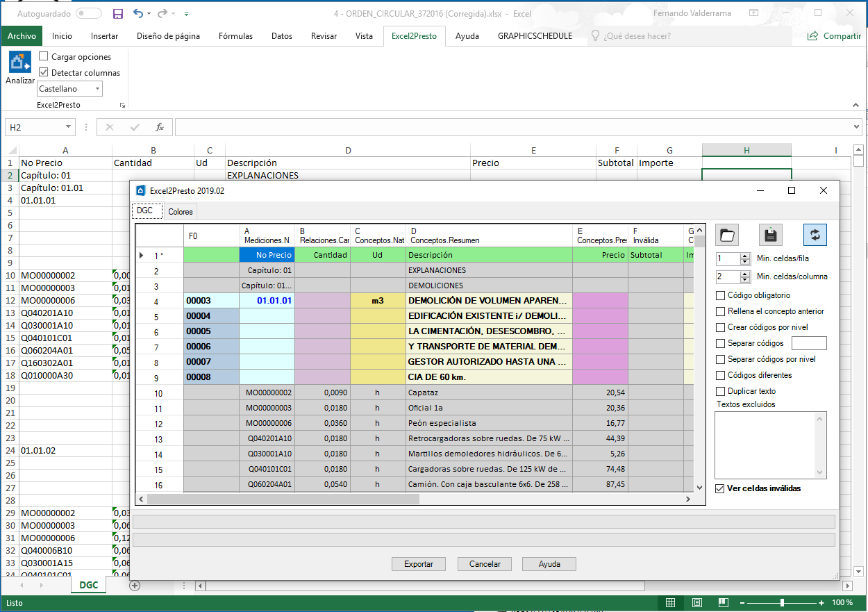Viewport: 868px width, 612px height.
Task: Click the Analizar icon in the ribbon
Action: (x=19, y=63)
